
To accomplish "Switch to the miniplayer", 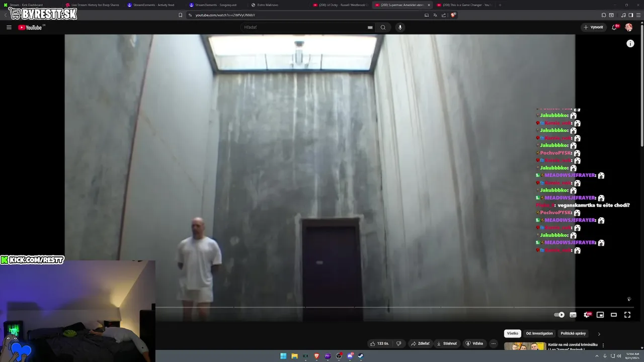I will 600,315.
